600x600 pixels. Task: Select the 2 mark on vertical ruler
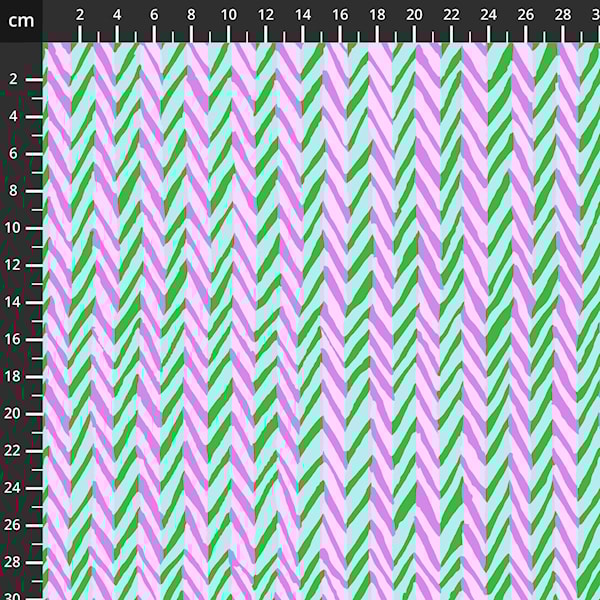pyautogui.click(x=13, y=79)
